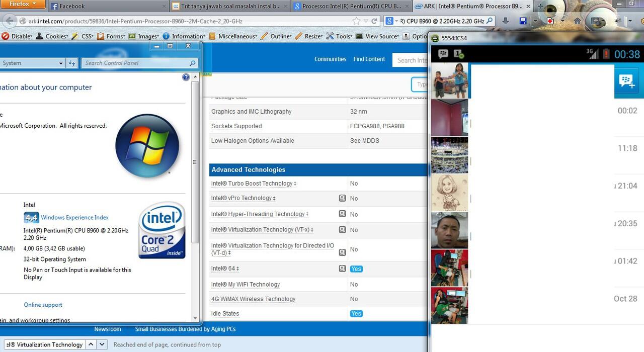Expand the System address bar dropdown
Screen dimensions: 644x352
tap(61, 63)
